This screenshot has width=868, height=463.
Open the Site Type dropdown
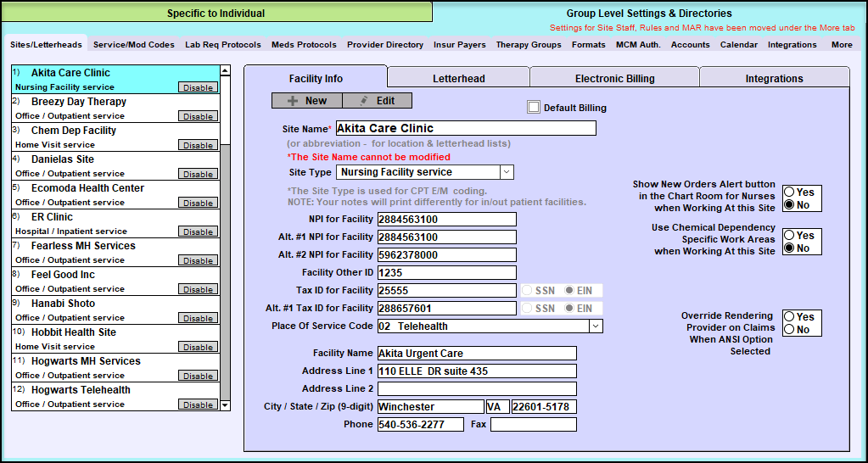tap(507, 172)
